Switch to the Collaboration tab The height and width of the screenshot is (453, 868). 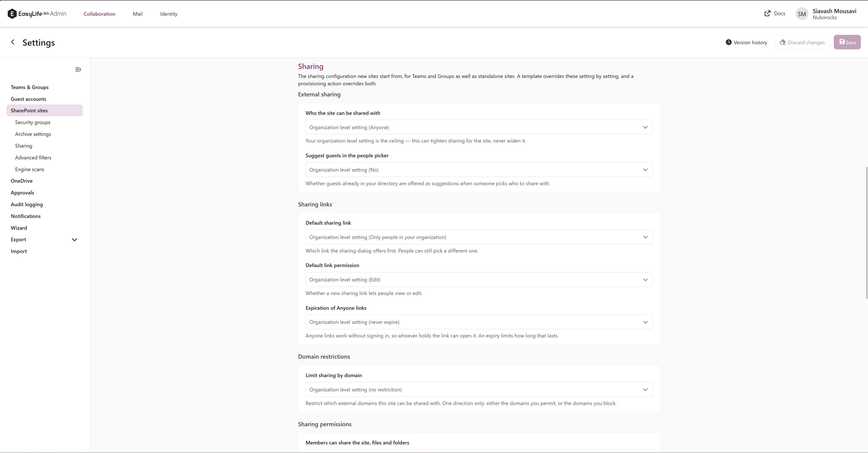pos(99,14)
